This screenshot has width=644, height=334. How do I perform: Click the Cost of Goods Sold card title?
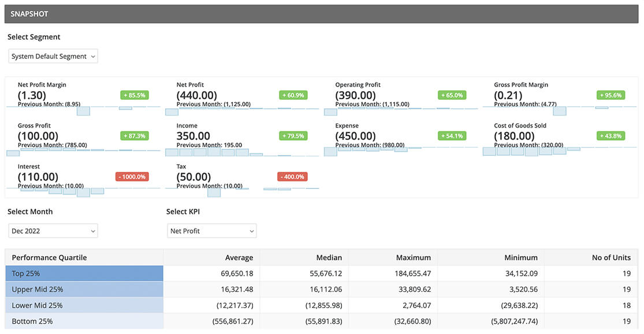(x=520, y=126)
